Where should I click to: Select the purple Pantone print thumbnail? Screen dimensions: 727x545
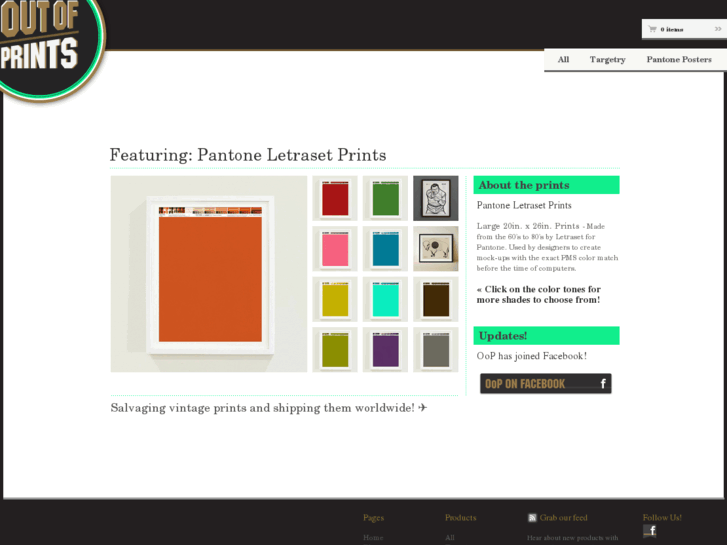point(385,349)
